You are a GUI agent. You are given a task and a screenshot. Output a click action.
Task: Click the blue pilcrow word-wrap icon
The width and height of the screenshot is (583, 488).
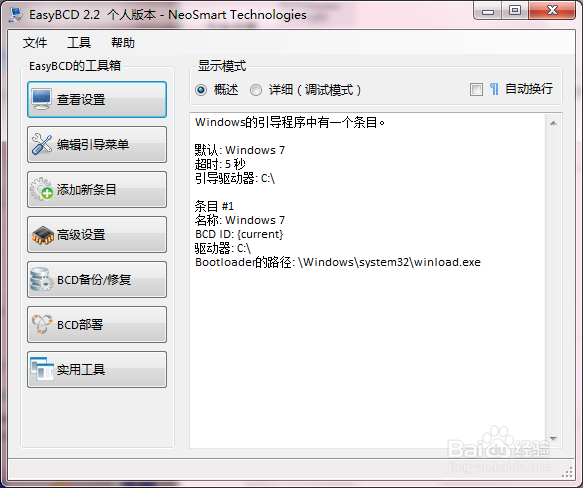click(494, 89)
